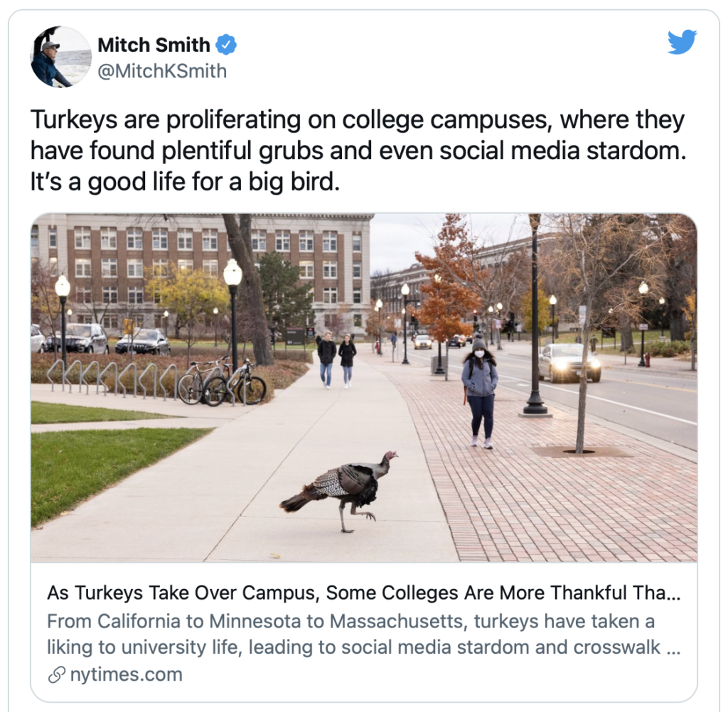Select the tweet text about turkeys proliferating
The width and height of the screenshot is (728, 712).
pos(358,151)
